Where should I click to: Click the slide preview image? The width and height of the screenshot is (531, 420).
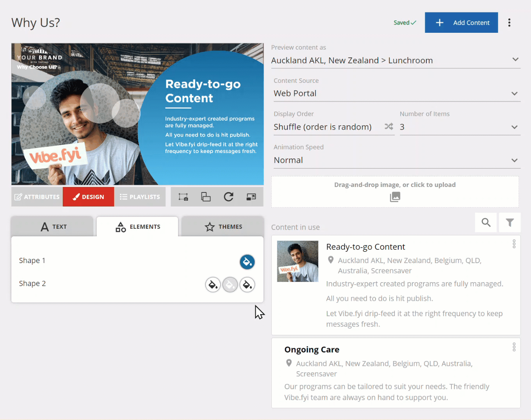(x=137, y=114)
